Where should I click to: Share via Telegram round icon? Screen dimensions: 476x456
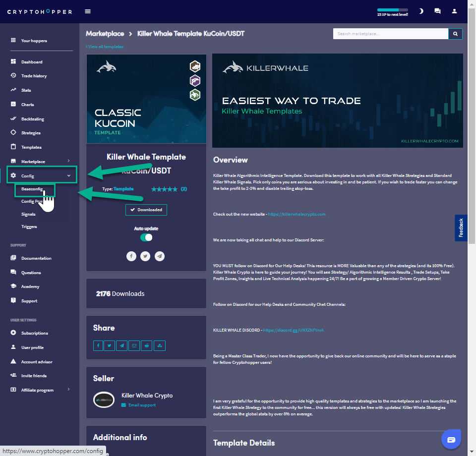(x=159, y=256)
